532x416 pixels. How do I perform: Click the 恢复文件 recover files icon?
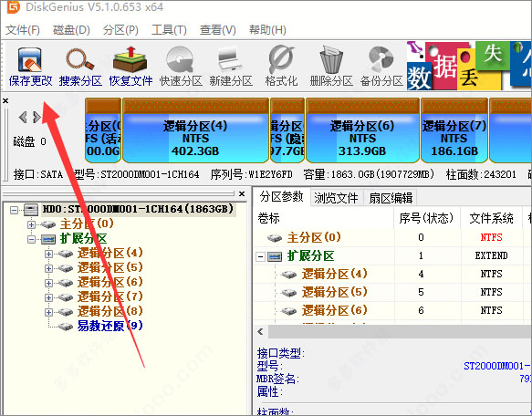point(130,59)
